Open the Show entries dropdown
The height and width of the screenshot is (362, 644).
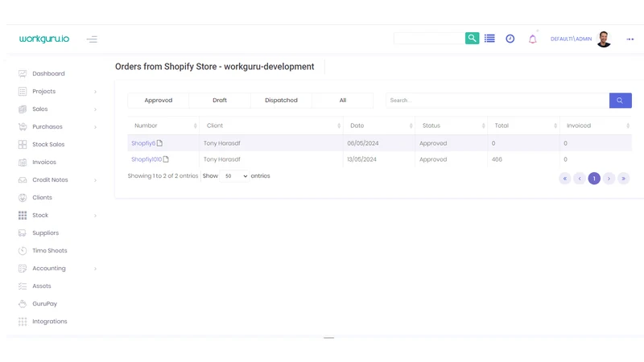point(234,176)
